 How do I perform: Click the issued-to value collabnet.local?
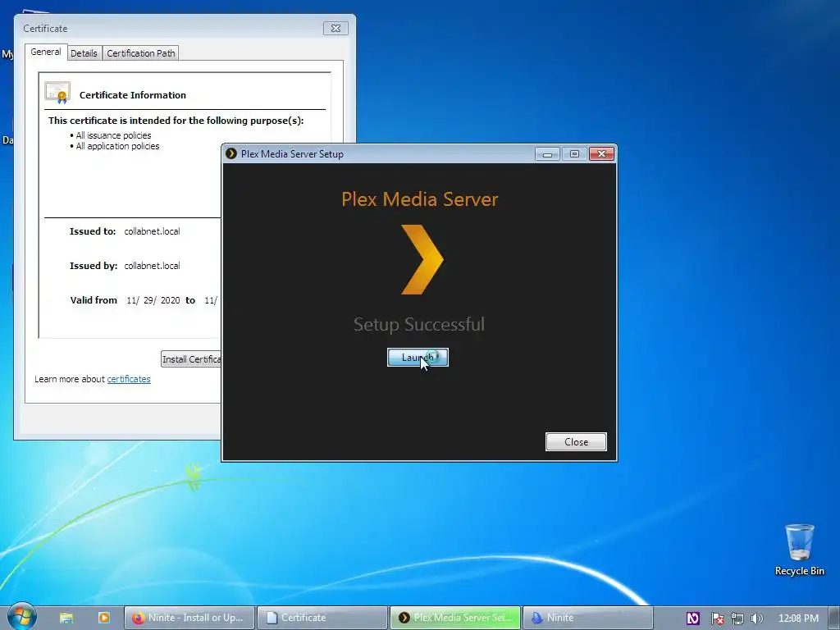coord(152,231)
